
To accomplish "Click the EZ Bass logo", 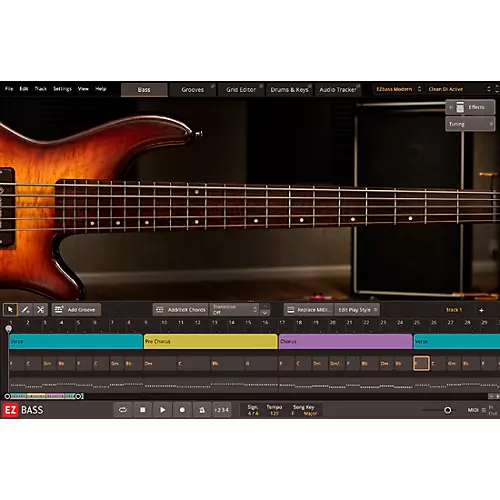I will coord(23,410).
